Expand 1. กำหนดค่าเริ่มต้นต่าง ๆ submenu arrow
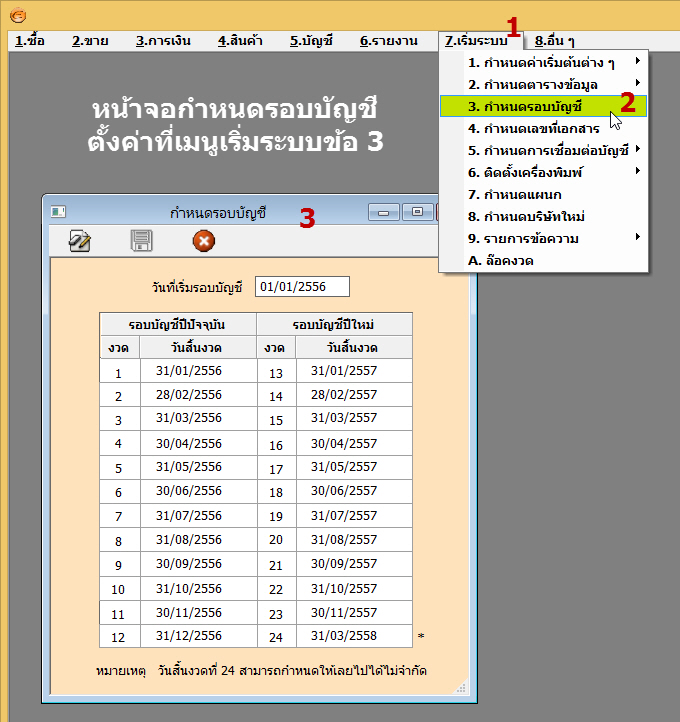Viewport: 680px width, 722px height. pyautogui.click(x=638, y=61)
